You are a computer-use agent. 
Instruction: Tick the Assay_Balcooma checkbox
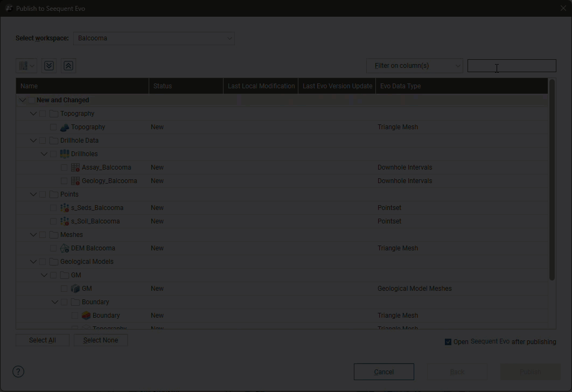(64, 167)
